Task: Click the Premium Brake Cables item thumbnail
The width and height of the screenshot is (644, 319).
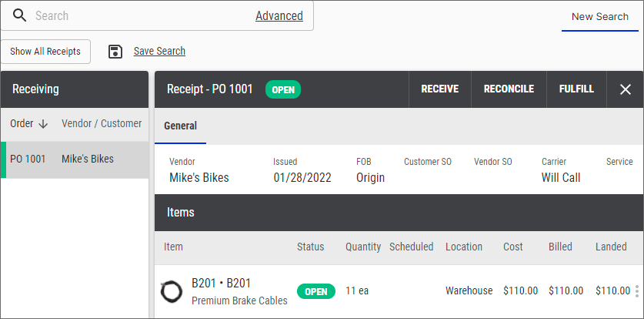Action: click(x=171, y=291)
